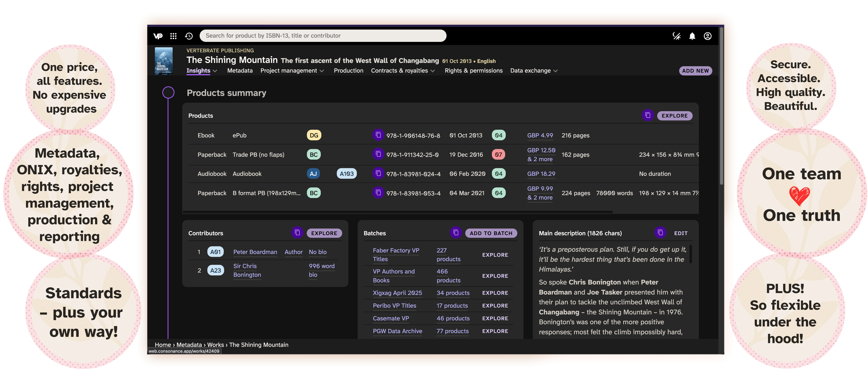Screen dimensions: 868x370
Task: Click the ADD NEW button
Action: [696, 70]
